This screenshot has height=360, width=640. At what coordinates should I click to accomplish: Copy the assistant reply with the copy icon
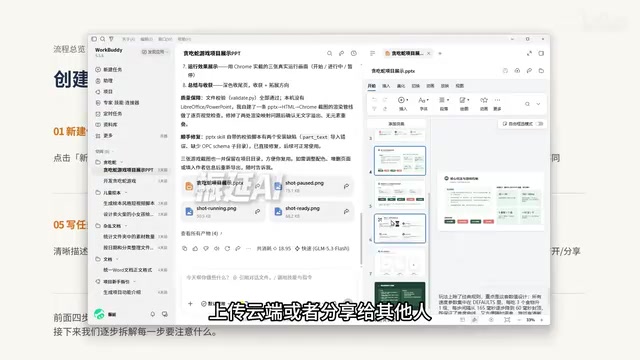pos(184,248)
